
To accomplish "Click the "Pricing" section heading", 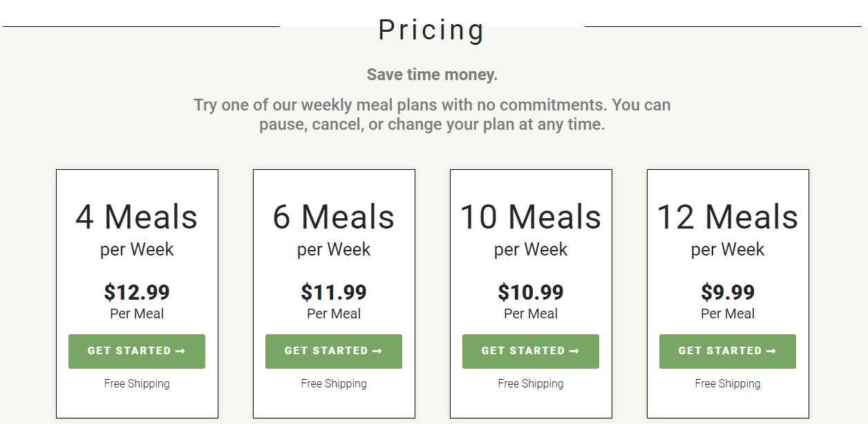I will coord(432,30).
